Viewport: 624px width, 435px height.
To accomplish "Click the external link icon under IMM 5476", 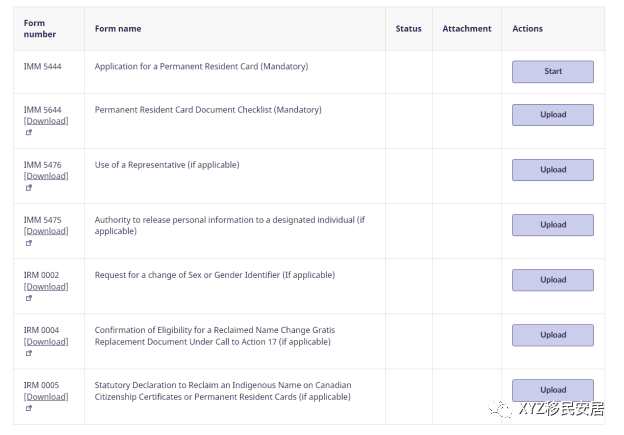I will tap(29, 187).
